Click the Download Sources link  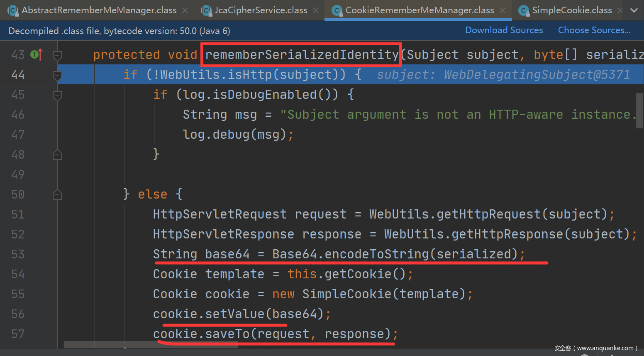coord(504,30)
